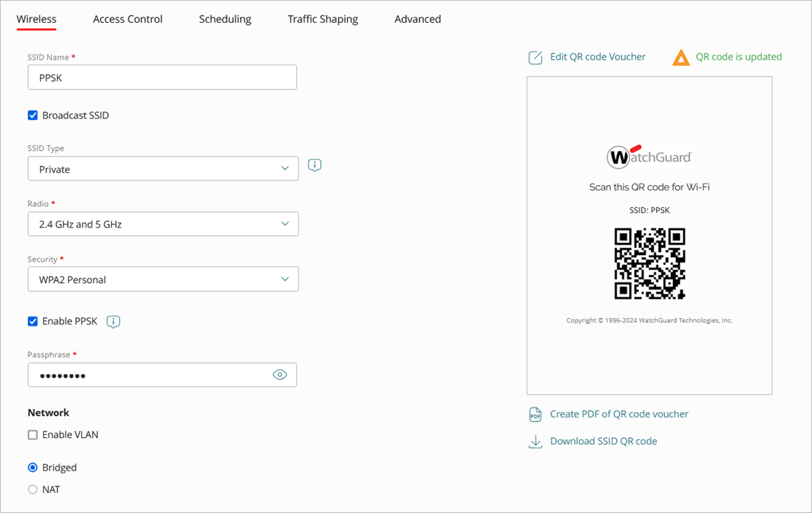Click the info icon beside Enable PPSK

(113, 322)
